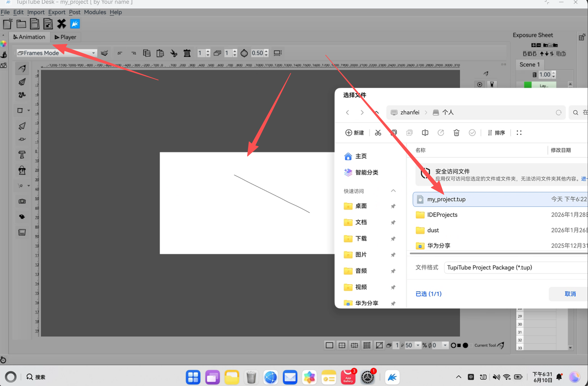Open the Export menu
Image resolution: width=588 pixels, height=386 pixels.
pos(57,12)
